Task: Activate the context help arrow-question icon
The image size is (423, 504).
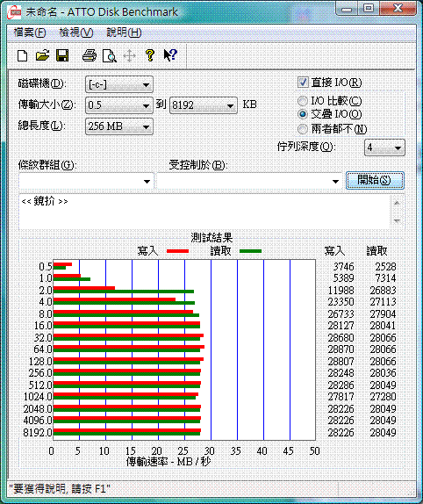Action: pyautogui.click(x=170, y=55)
